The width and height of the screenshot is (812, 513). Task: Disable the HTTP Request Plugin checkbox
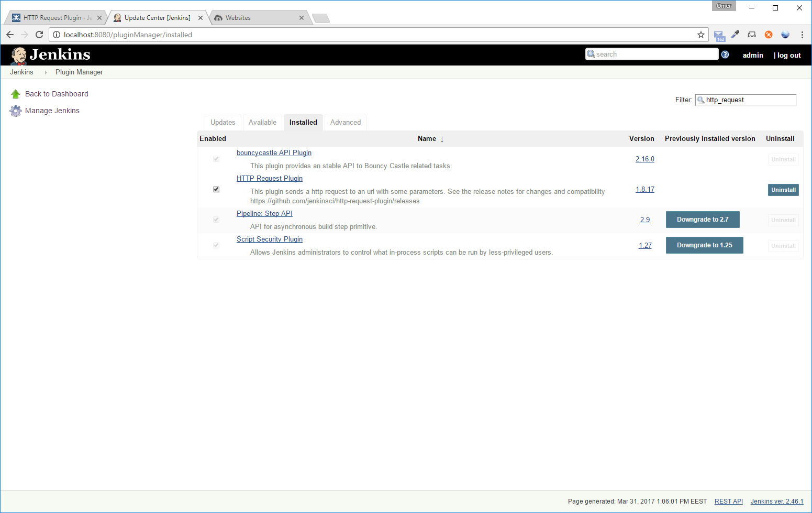pos(216,189)
